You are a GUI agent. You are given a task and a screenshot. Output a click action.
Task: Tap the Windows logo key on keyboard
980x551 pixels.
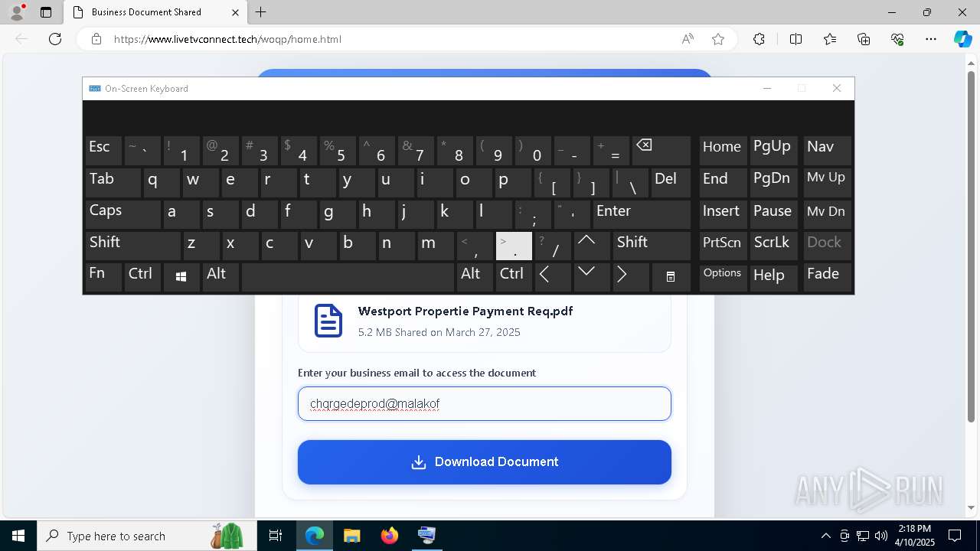click(x=181, y=277)
